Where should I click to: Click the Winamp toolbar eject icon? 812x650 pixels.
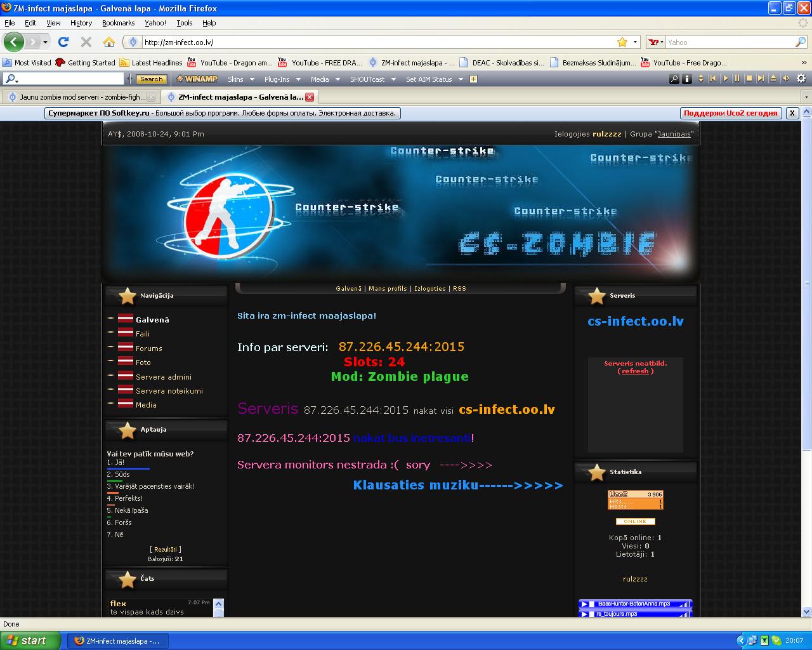pyautogui.click(x=773, y=79)
